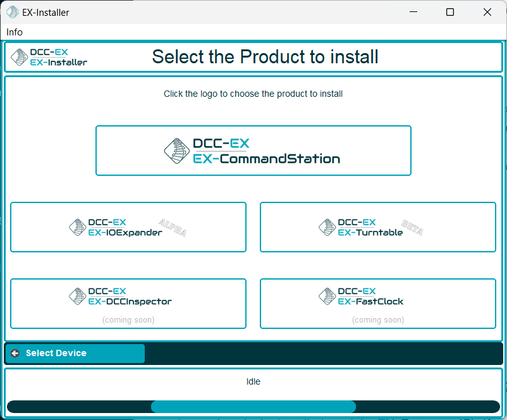Go back with the Select Device button

coord(75,354)
